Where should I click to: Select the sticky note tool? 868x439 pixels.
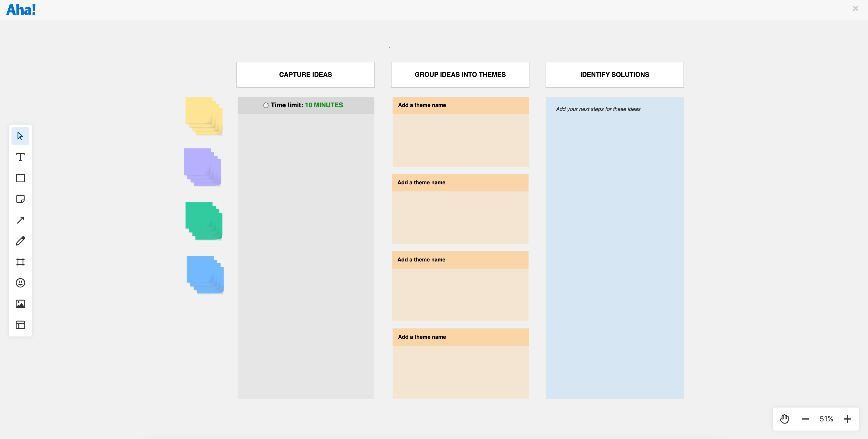pyautogui.click(x=20, y=199)
